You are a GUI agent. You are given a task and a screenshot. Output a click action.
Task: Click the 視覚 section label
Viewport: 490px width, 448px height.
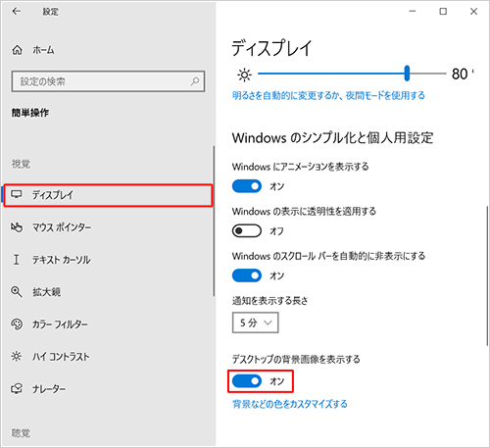(21, 164)
